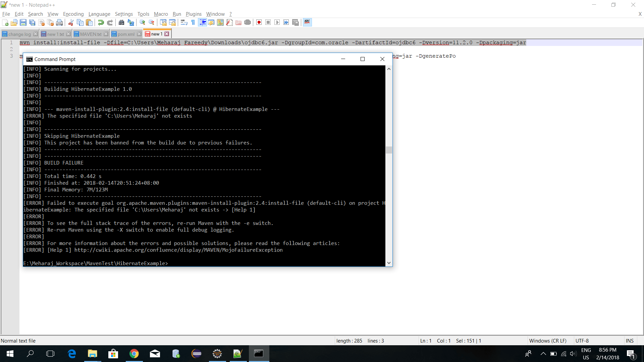
Task: Open the Function List toolbar icon
Action: coord(229,22)
